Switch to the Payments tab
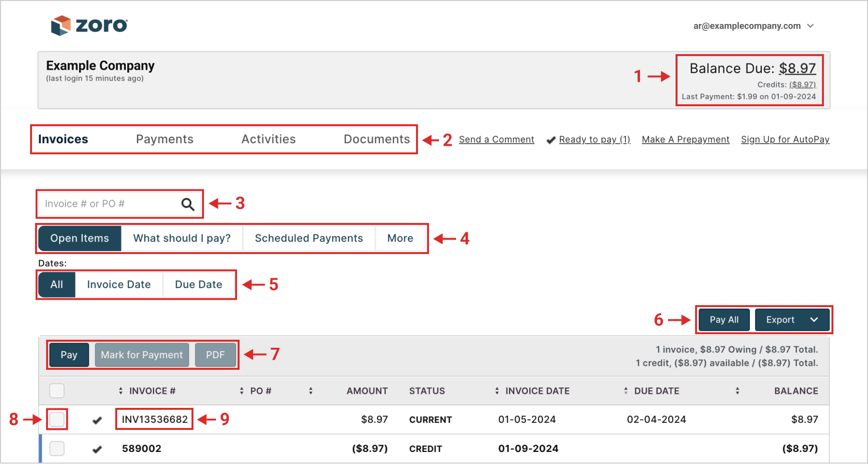The image size is (868, 464). 164,139
